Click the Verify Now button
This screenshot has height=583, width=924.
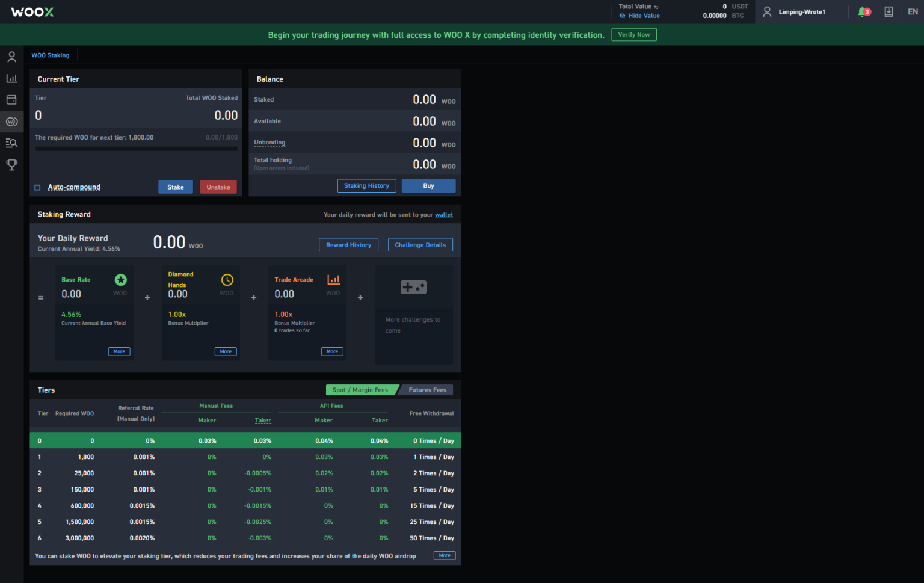click(633, 35)
